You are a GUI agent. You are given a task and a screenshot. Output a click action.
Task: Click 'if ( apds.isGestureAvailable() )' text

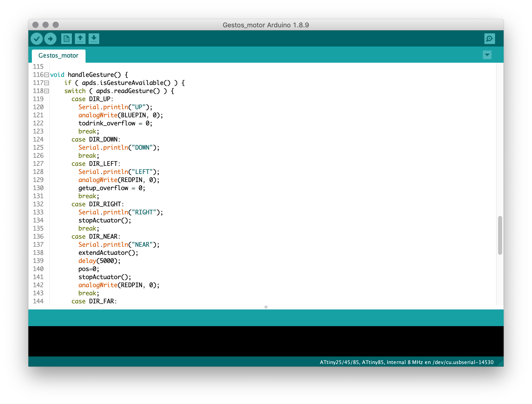(x=121, y=83)
